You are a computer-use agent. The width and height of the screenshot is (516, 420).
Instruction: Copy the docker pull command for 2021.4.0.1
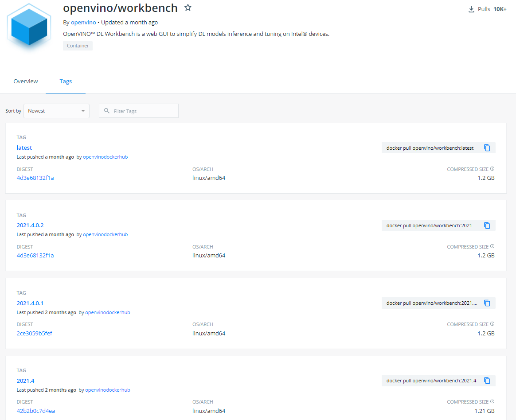[x=487, y=303]
